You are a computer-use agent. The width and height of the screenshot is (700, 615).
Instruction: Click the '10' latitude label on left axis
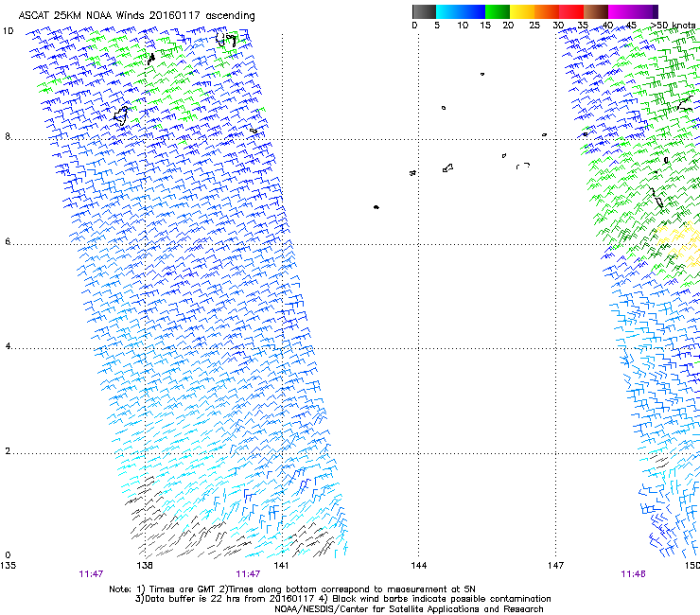pos(8,31)
